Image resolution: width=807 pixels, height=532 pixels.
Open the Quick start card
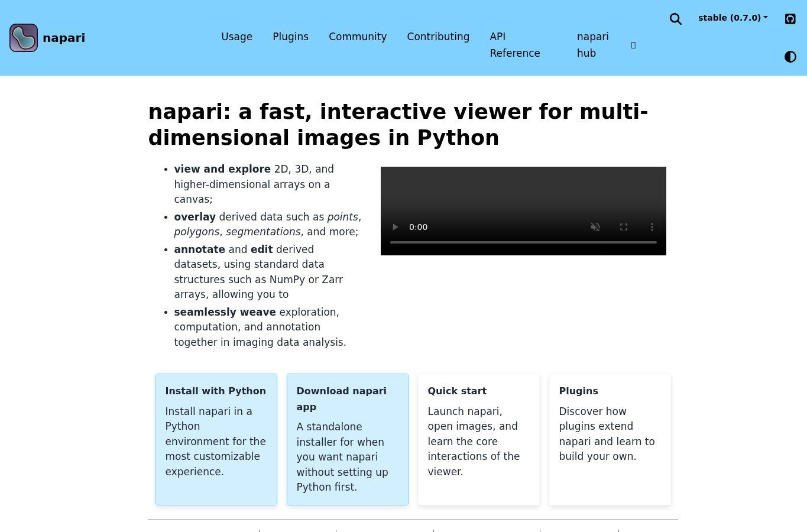pyautogui.click(x=479, y=439)
